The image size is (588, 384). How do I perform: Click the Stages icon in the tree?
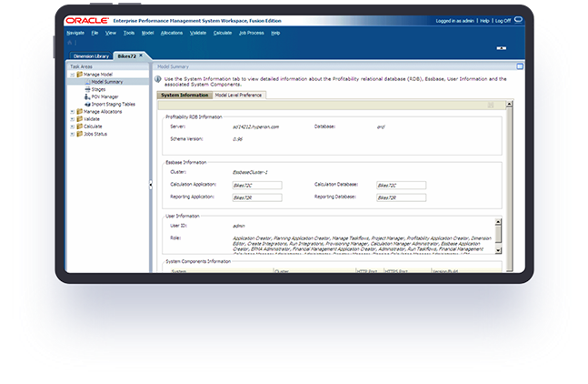[x=88, y=89]
